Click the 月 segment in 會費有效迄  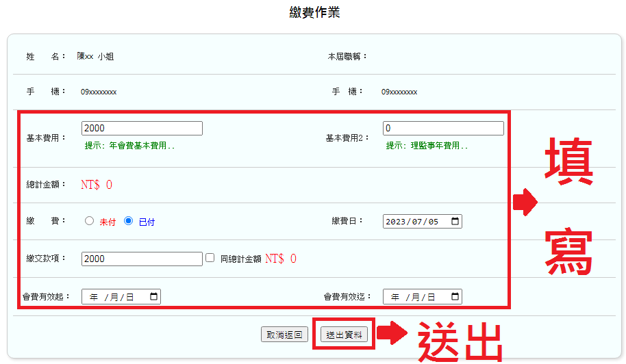[x=415, y=297]
